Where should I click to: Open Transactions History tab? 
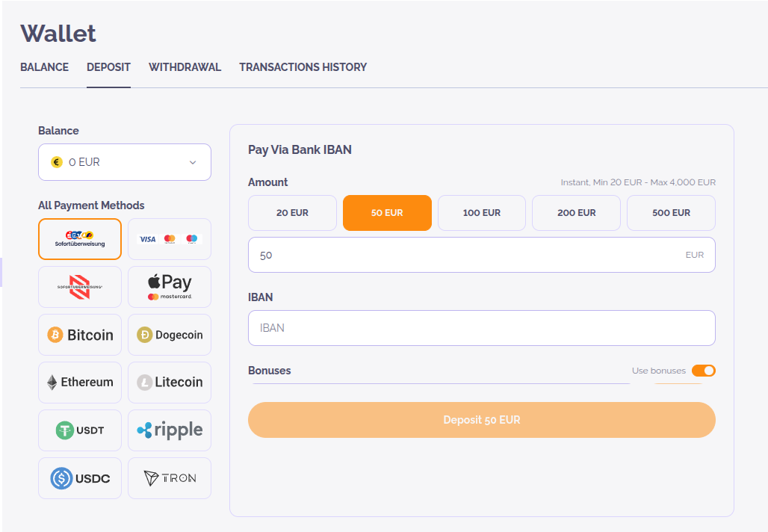coord(303,67)
